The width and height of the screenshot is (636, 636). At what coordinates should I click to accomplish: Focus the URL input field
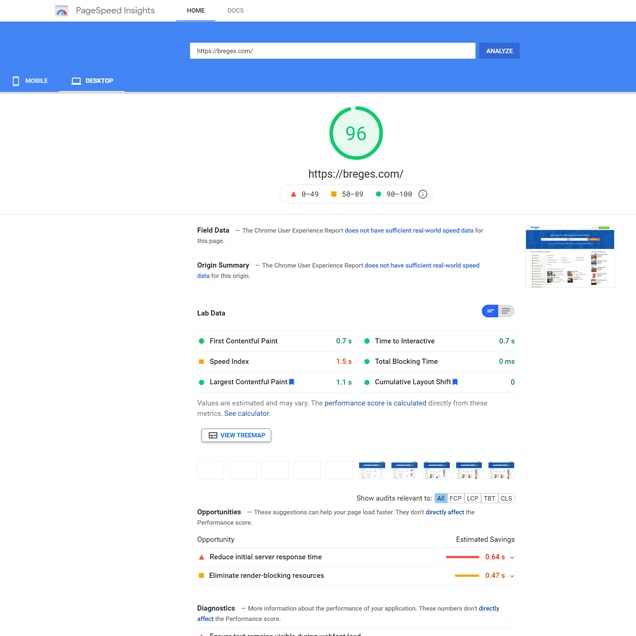[333, 51]
